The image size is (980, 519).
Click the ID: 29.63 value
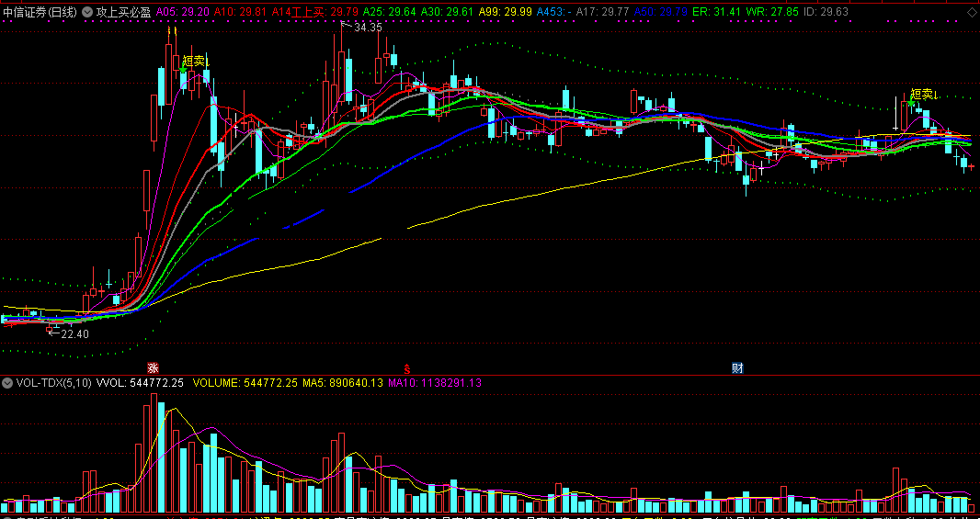(826, 11)
